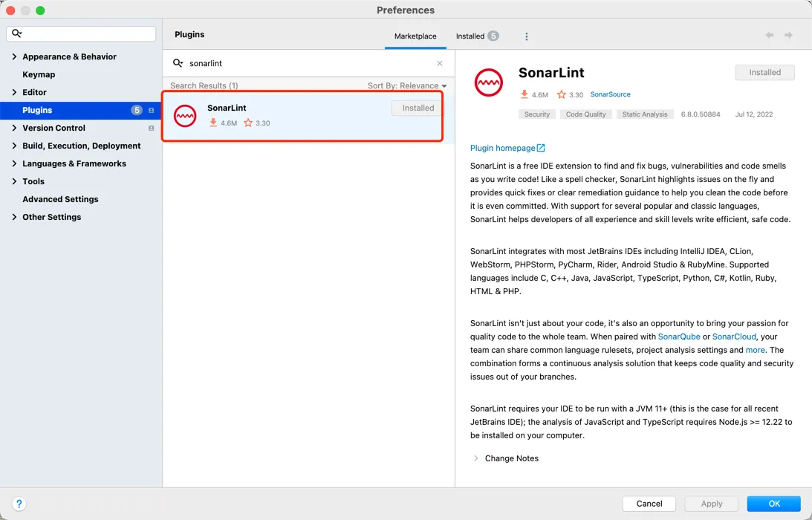Expand the Change Notes section
Image resolution: width=812 pixels, height=520 pixels.
click(x=476, y=458)
